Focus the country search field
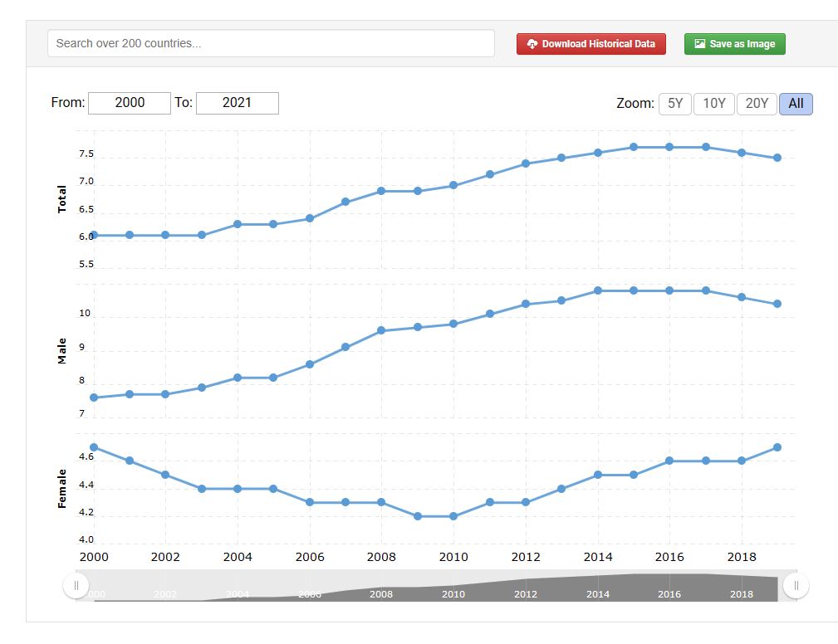 pos(271,43)
